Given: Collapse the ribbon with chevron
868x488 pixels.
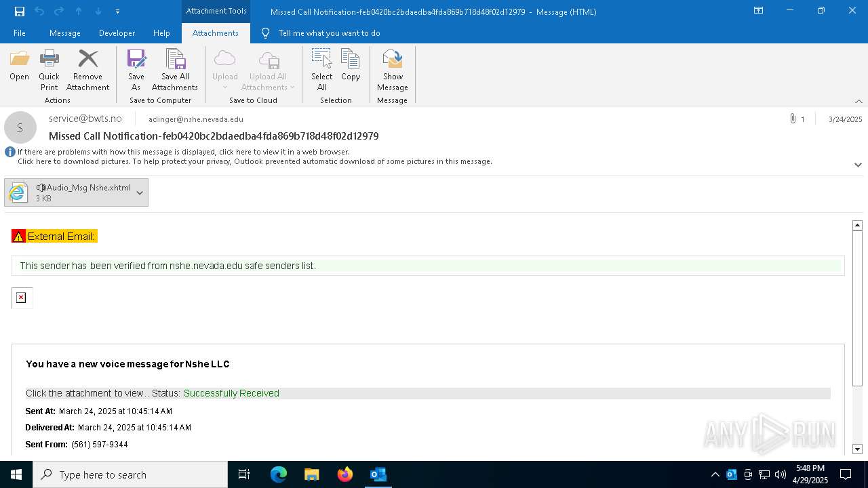Looking at the screenshot, I should click(859, 101).
